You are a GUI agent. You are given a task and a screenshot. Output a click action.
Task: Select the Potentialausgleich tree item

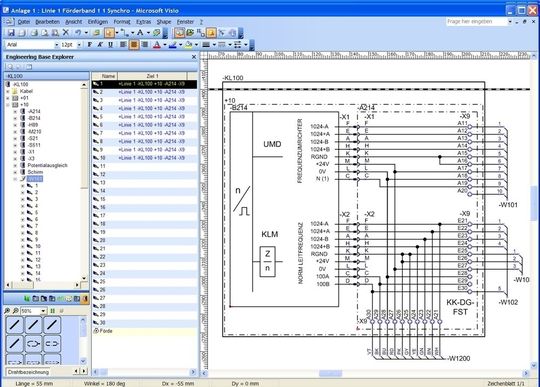tap(48, 165)
